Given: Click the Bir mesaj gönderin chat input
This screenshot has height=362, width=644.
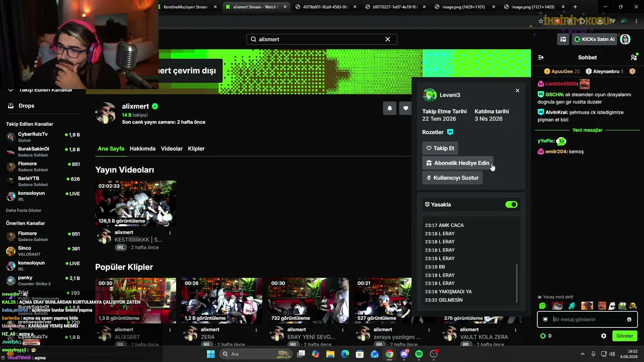Looking at the screenshot, I should point(587,319).
